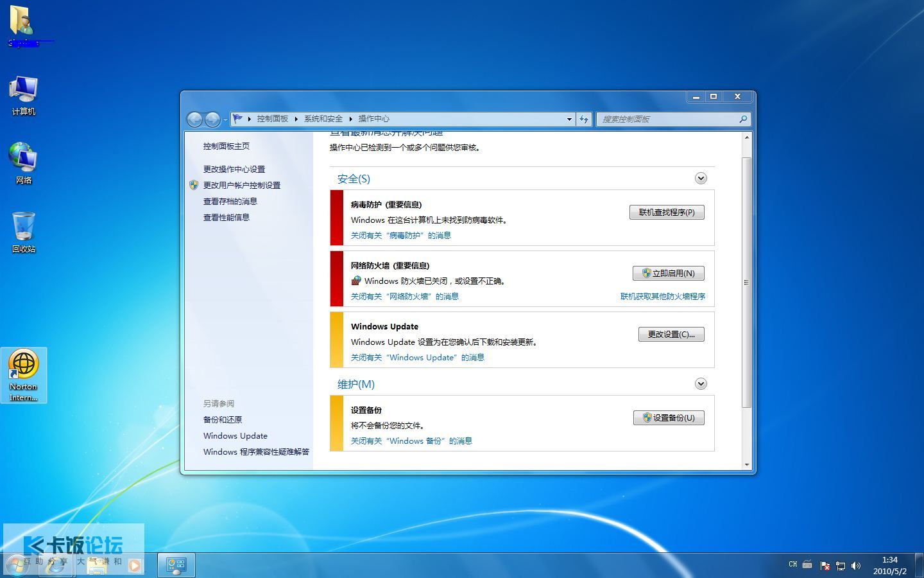Screen dimensions: 924x578
Task: Launch Internet Explorer from the taskbar
Action: [x=56, y=565]
